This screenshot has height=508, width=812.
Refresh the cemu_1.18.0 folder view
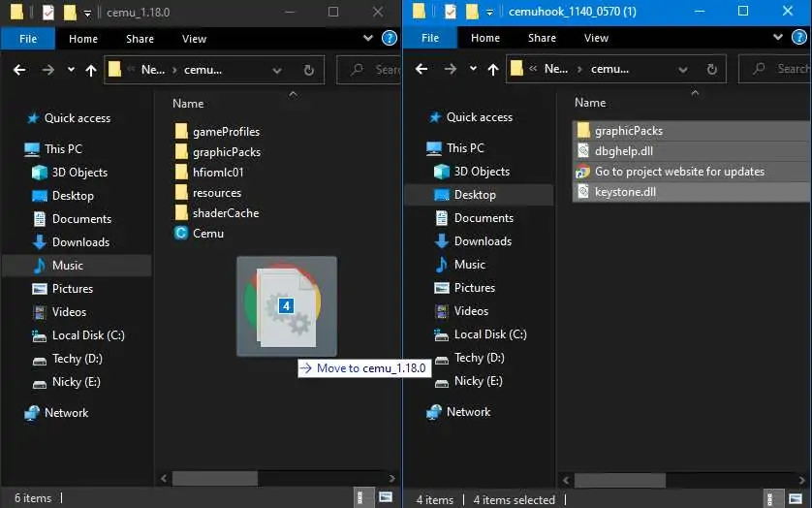[309, 70]
